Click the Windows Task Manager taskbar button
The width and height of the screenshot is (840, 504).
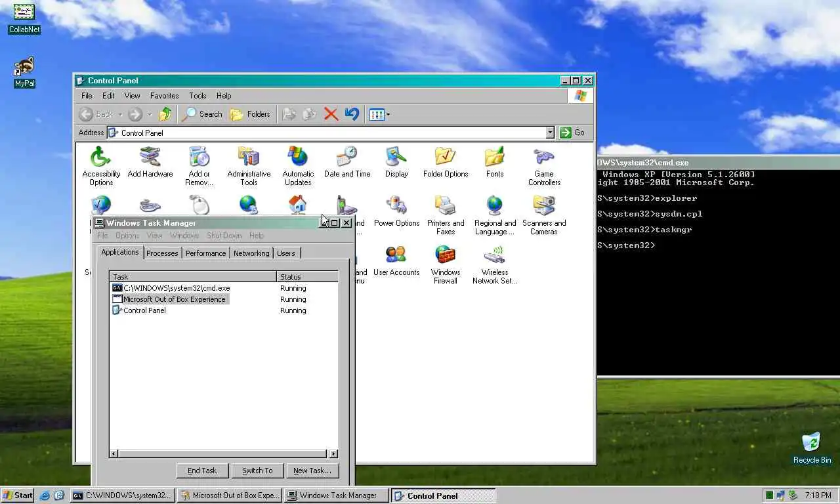coord(337,495)
